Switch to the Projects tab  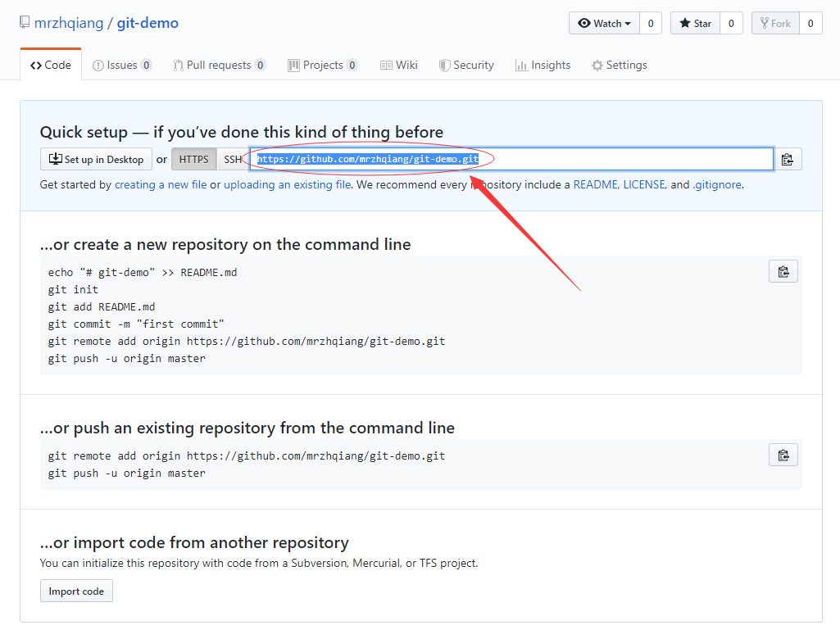click(x=323, y=65)
